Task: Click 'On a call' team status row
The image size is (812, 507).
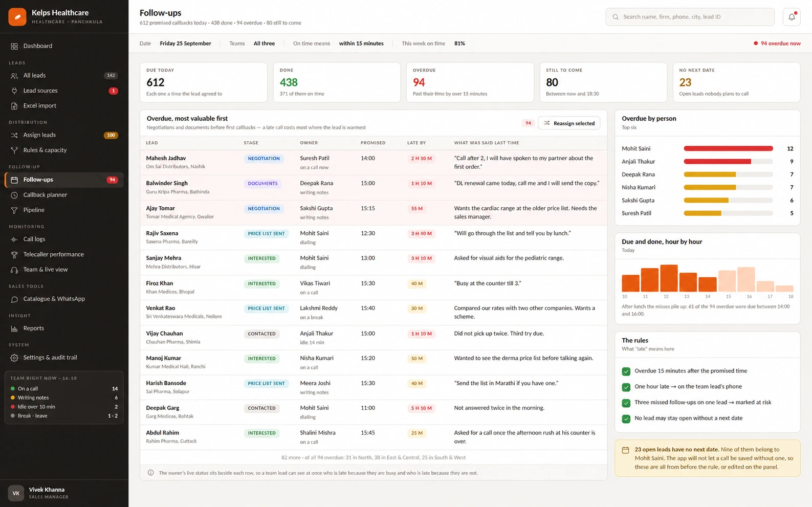Action: click(x=64, y=389)
